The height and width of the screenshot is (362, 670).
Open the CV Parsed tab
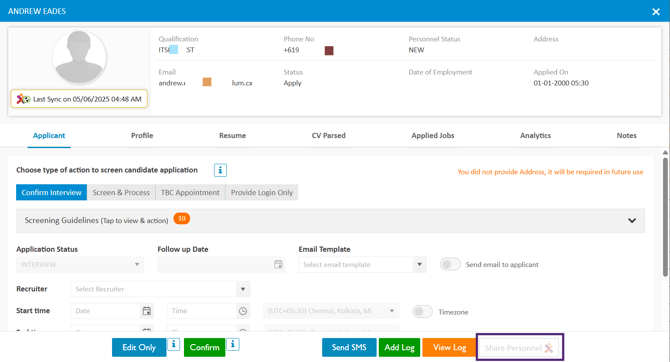(x=329, y=135)
